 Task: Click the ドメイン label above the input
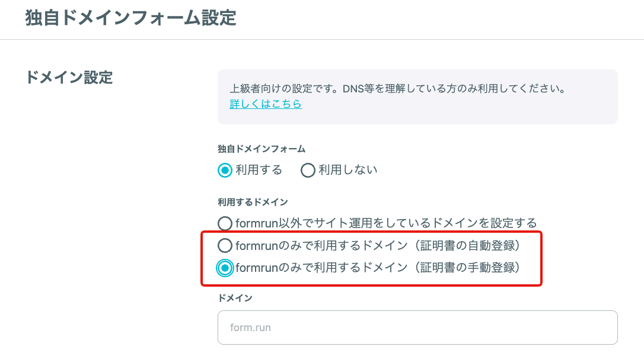pyautogui.click(x=235, y=298)
